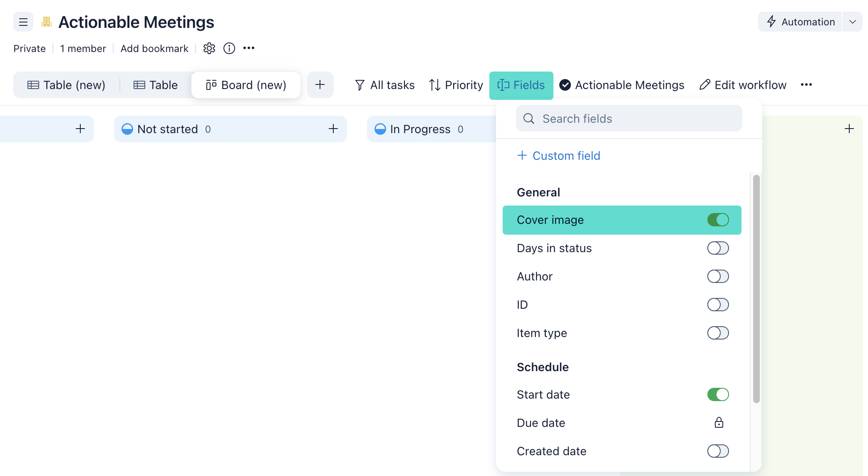Open the view toolbar's three-dot overflow menu
This screenshot has width=868, height=476.
(806, 85)
